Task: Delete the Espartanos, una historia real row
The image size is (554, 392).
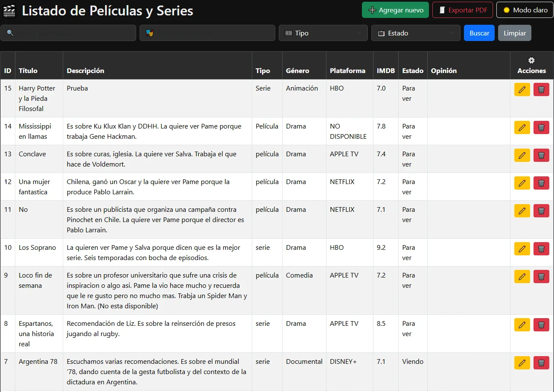Action: (x=541, y=325)
